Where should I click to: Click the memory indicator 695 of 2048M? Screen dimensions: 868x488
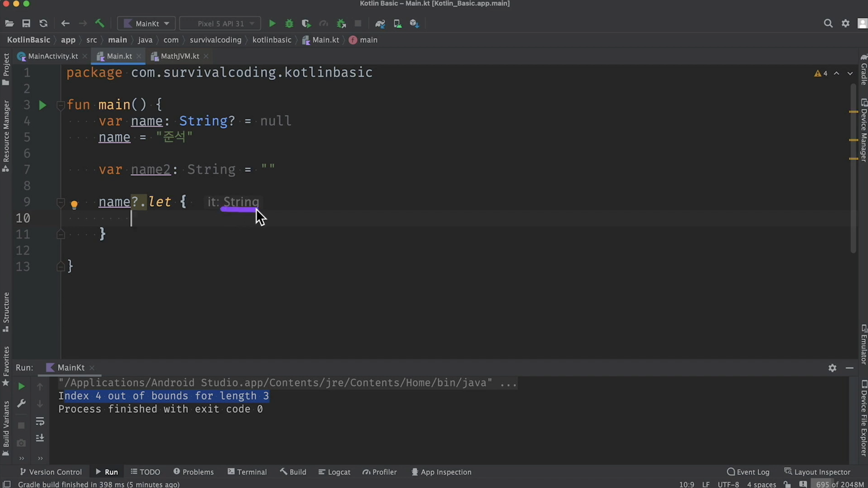839,484
